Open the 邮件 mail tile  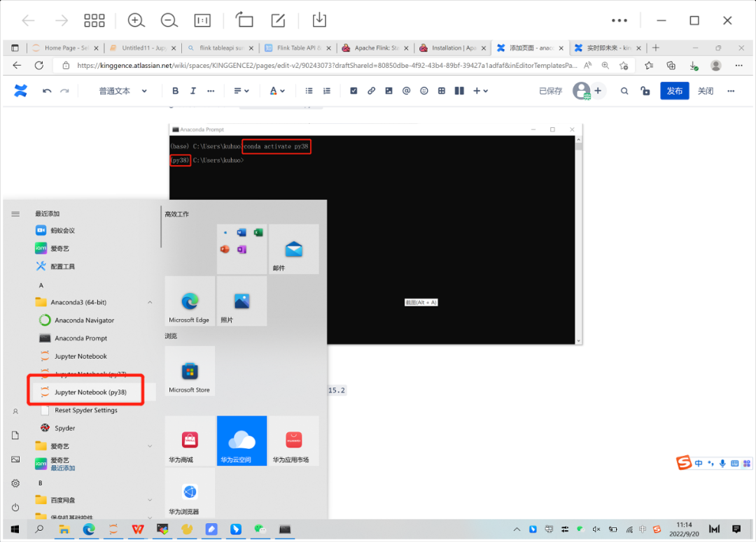click(x=293, y=249)
